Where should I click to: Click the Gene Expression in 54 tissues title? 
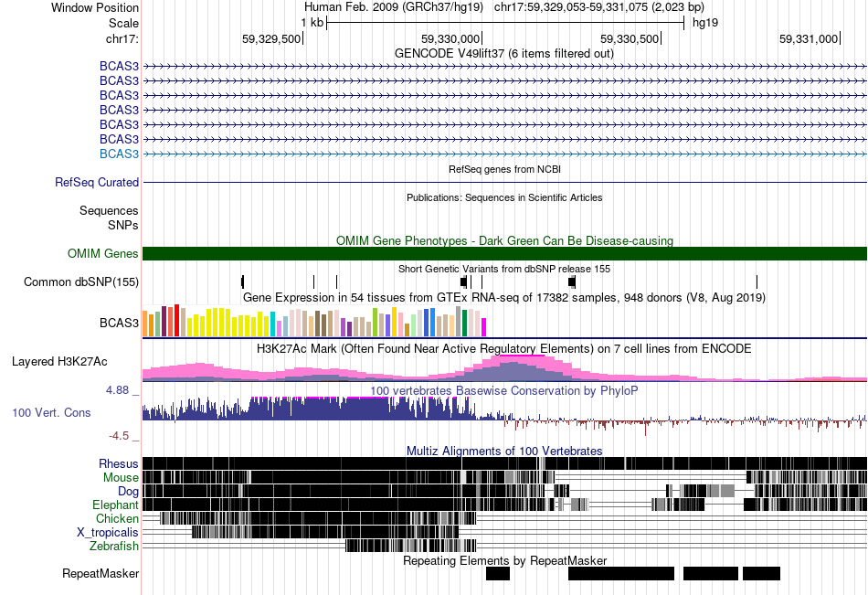(504, 298)
